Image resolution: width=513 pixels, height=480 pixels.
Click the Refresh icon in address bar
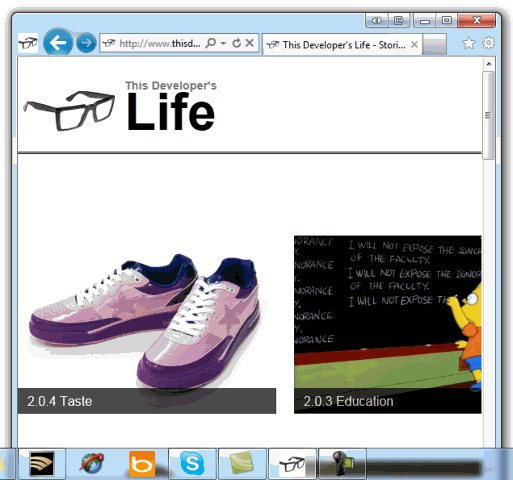tap(236, 43)
